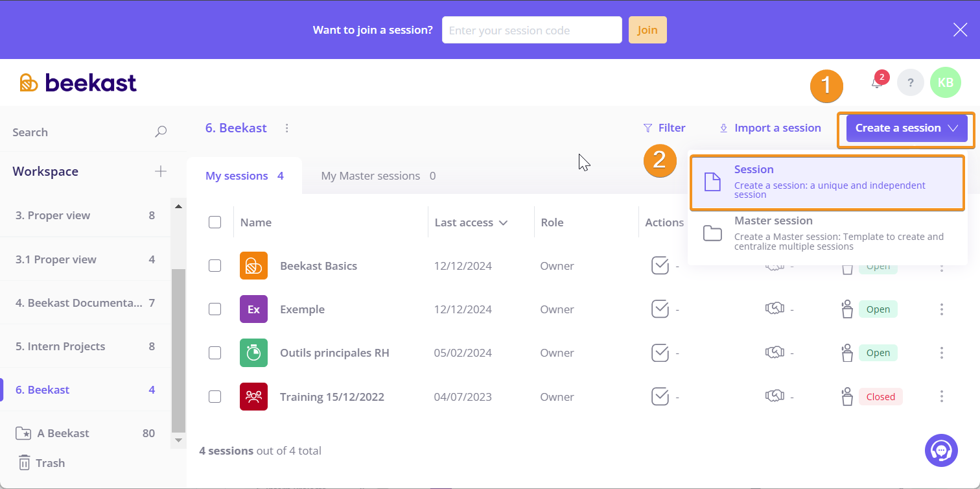
Task: Click the workspace list scroll up arrow
Action: pos(178,206)
